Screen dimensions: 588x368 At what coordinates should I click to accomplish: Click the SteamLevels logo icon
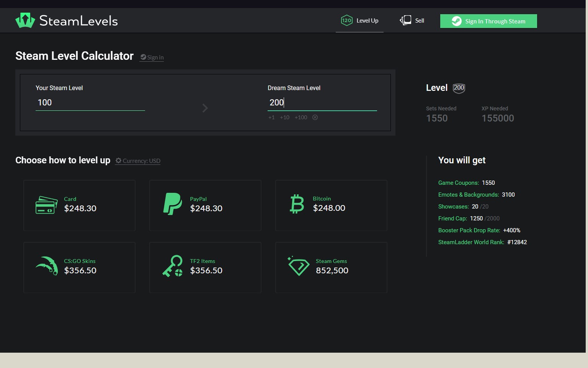tap(25, 20)
